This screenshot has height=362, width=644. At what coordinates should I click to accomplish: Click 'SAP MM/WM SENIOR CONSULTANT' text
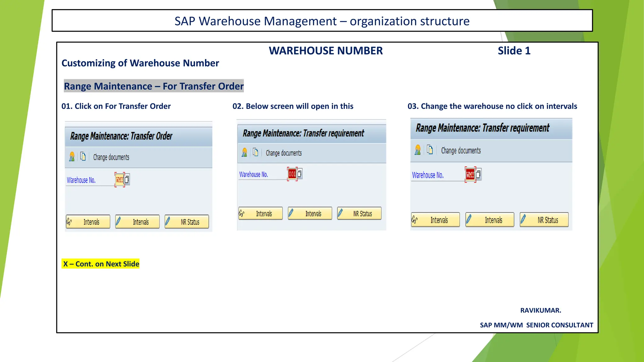coord(536,325)
